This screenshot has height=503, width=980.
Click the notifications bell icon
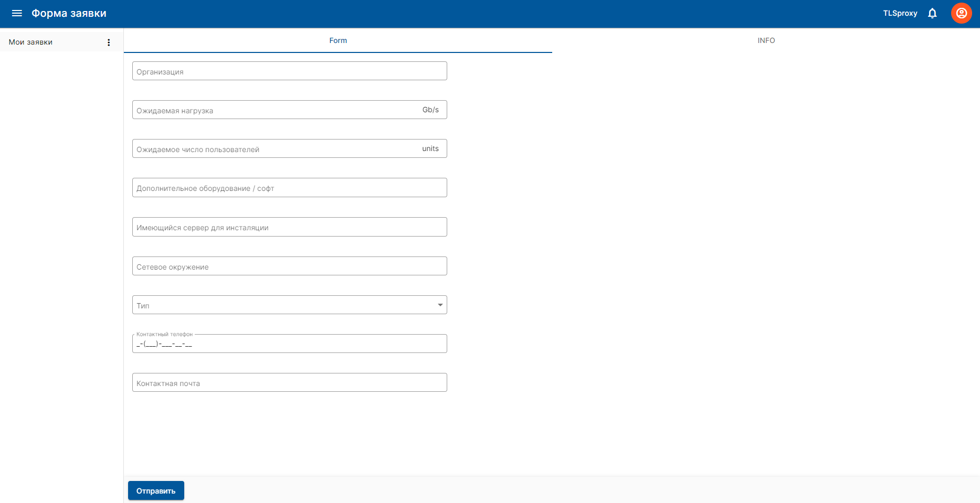[x=932, y=13]
